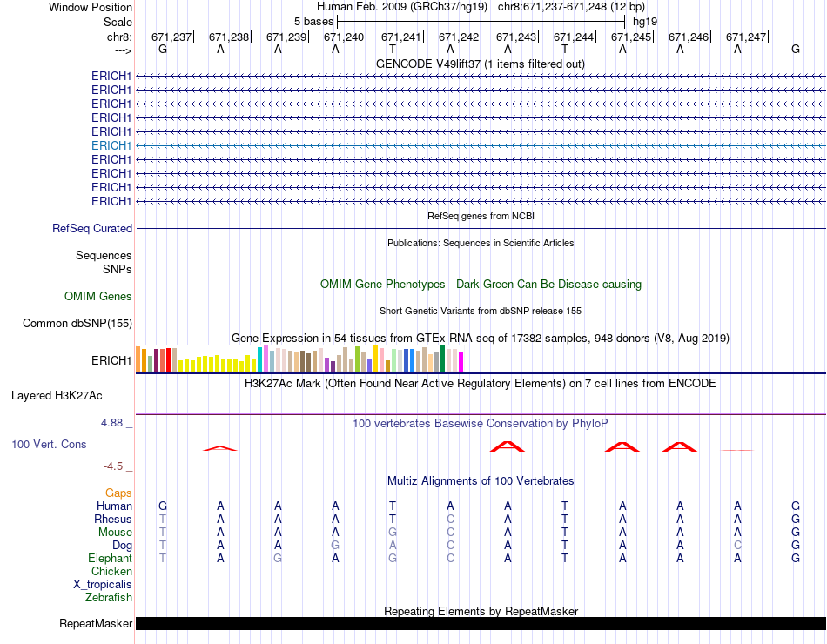
Task: Open the RefSeq Curated track label
Action: tap(92, 228)
